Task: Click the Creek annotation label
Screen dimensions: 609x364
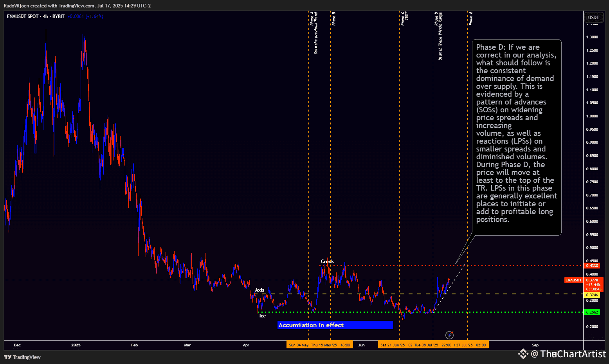Action: pos(327,261)
